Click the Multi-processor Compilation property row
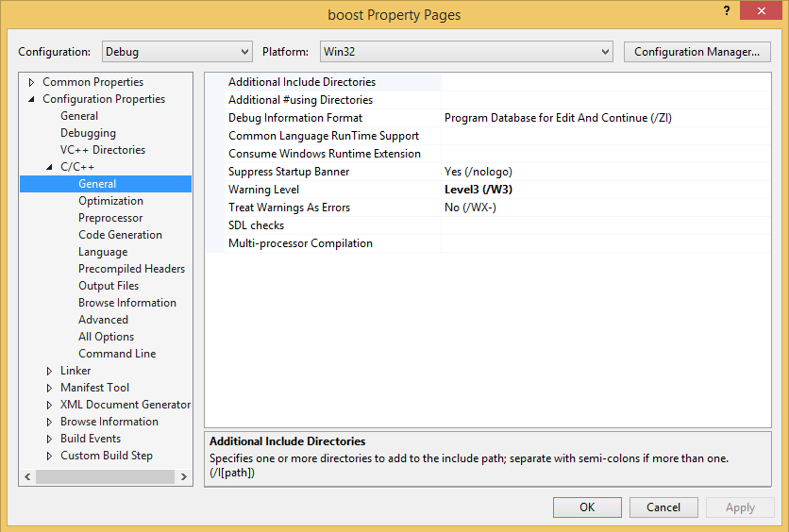The width and height of the screenshot is (789, 532). (487, 243)
